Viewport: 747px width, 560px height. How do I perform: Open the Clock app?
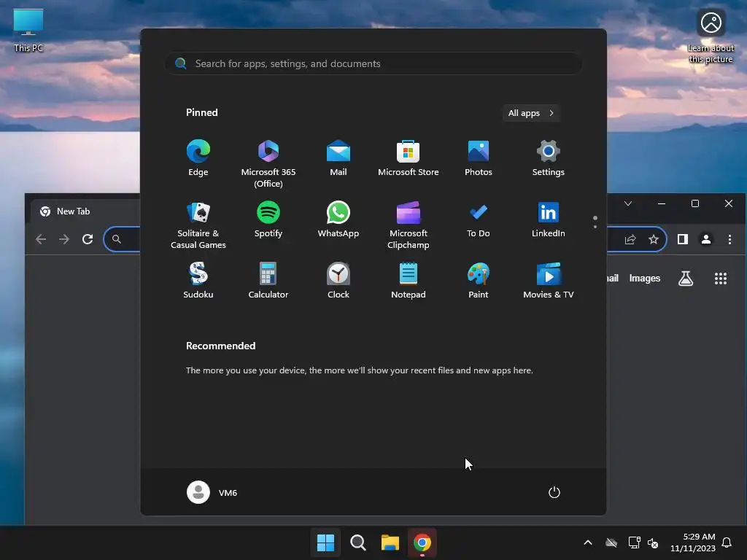point(338,281)
